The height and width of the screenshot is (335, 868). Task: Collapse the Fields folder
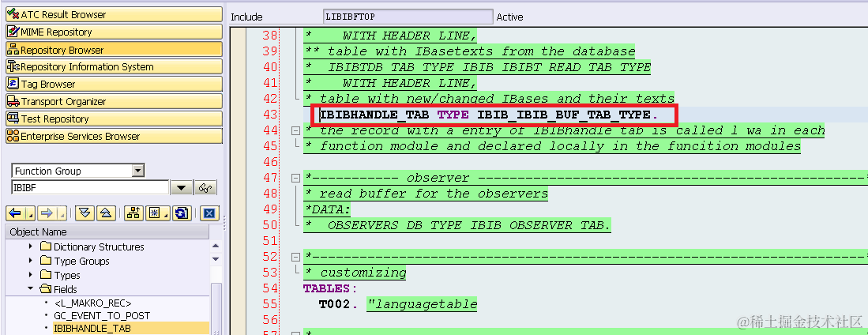click(x=31, y=289)
